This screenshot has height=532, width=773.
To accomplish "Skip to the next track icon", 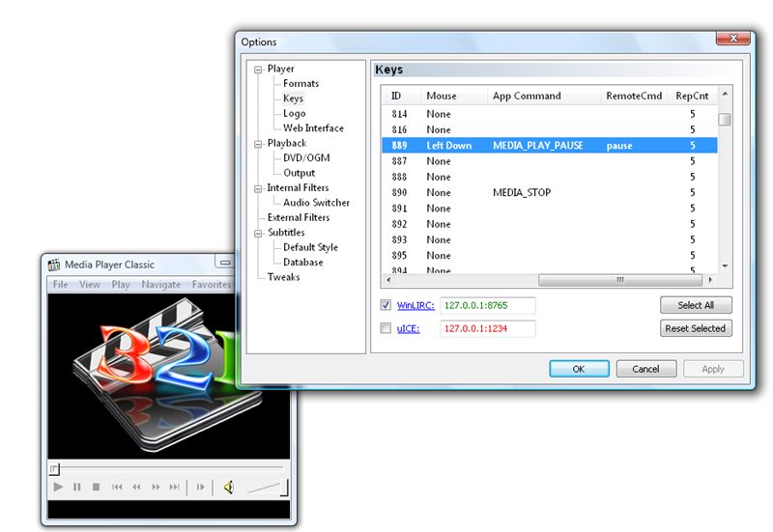I will click(x=175, y=487).
